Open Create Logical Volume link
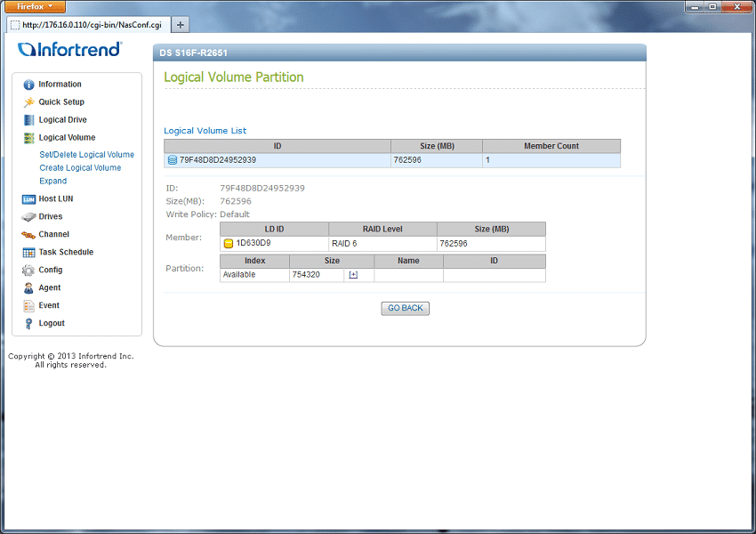 80,168
